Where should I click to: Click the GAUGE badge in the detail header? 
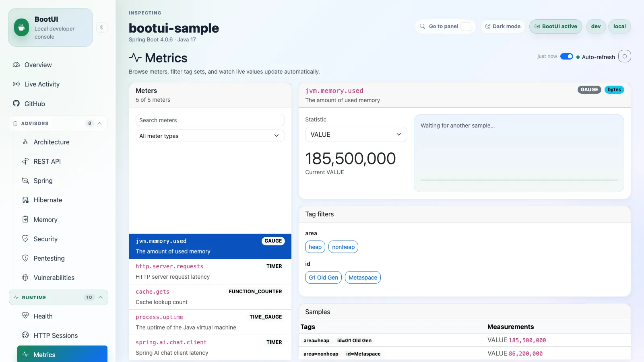(589, 90)
